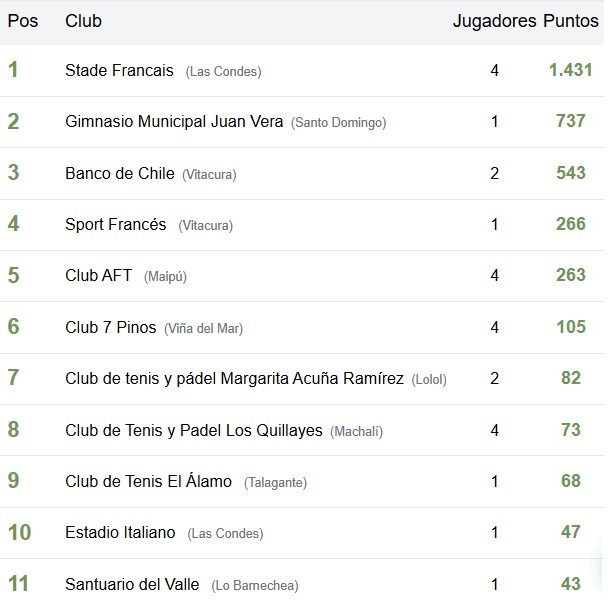Open Club de Tenis y Padel Los Quillayes
Screen dimensions: 608x608
coord(193,430)
